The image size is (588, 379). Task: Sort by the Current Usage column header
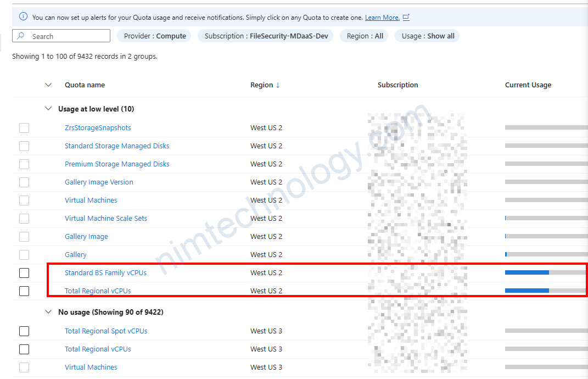528,85
